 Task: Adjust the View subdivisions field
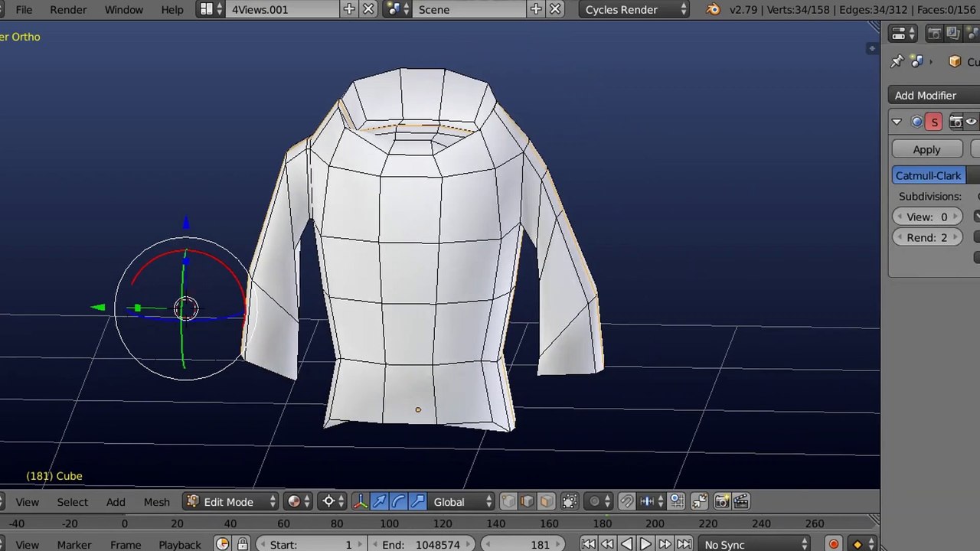[x=927, y=217]
